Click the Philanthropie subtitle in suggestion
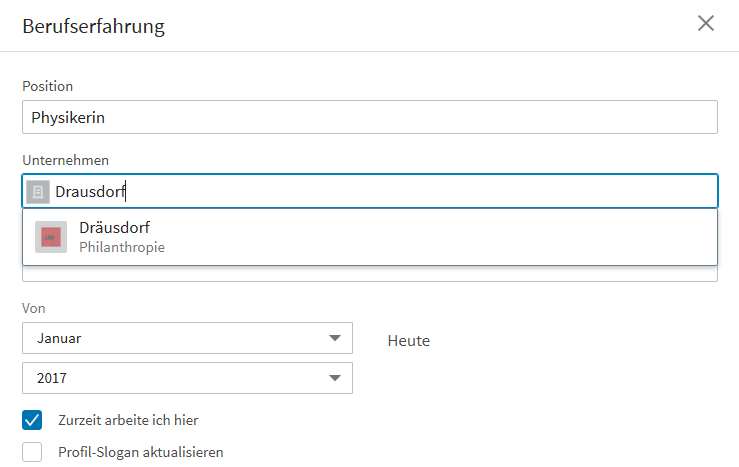The height and width of the screenshot is (467, 739). coord(122,247)
